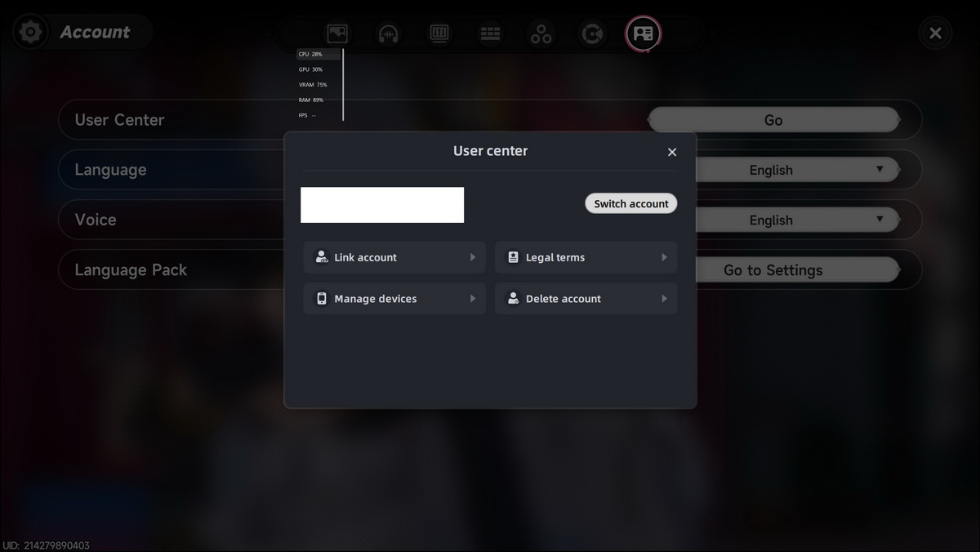Click the 'User Center' row label

(119, 120)
